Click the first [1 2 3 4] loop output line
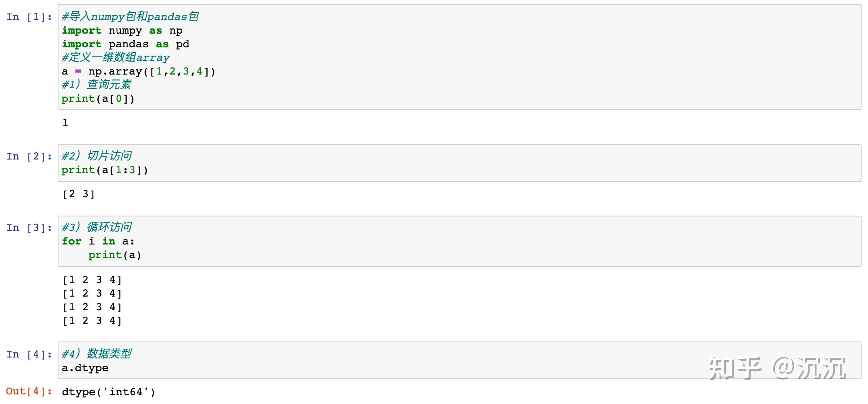This screenshot has height=404, width=868. 92,280
